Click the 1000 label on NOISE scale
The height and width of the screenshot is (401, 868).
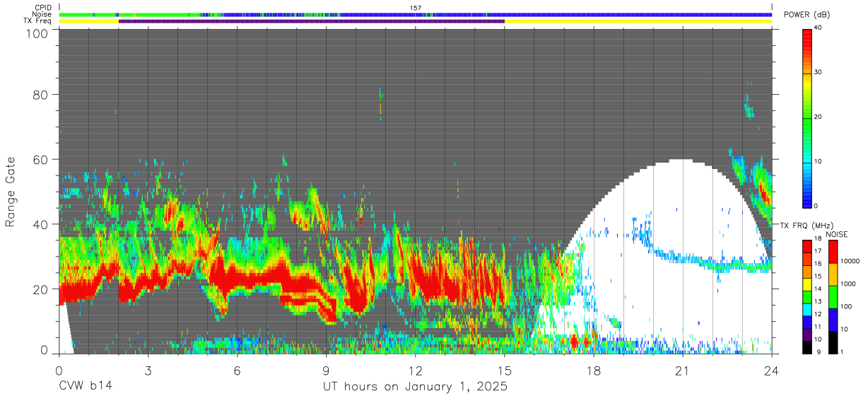point(848,284)
